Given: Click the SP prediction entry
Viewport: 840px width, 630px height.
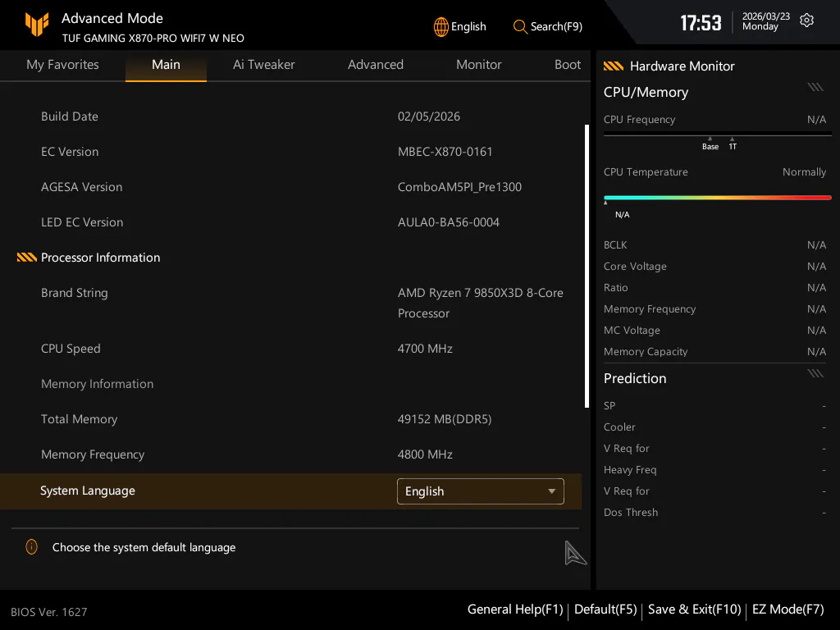Looking at the screenshot, I should (x=609, y=405).
